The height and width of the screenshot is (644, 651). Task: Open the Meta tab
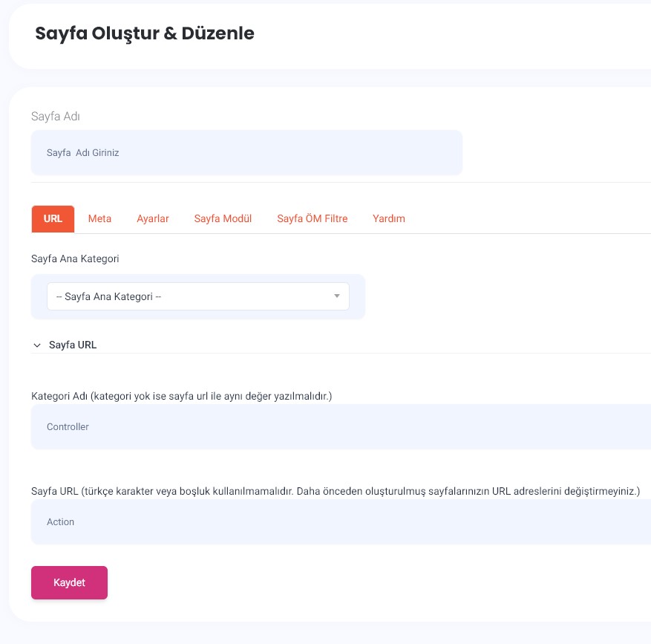click(99, 219)
